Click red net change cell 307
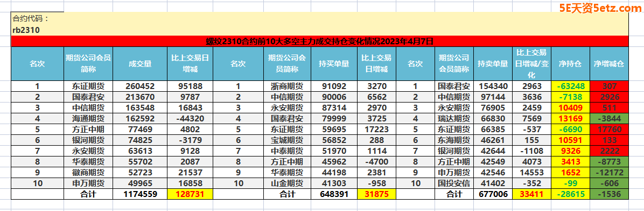The width and height of the screenshot is (644, 211). tap(608, 86)
